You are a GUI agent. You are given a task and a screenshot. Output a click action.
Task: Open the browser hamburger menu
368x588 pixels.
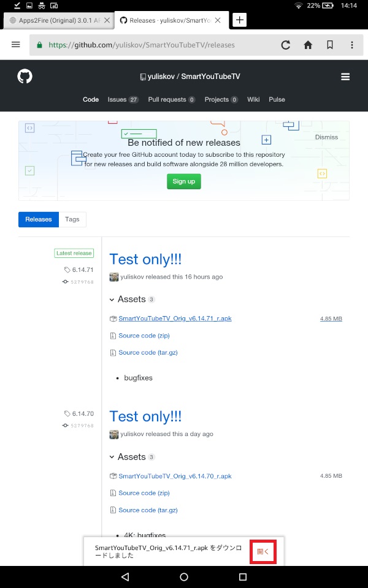[x=16, y=45]
